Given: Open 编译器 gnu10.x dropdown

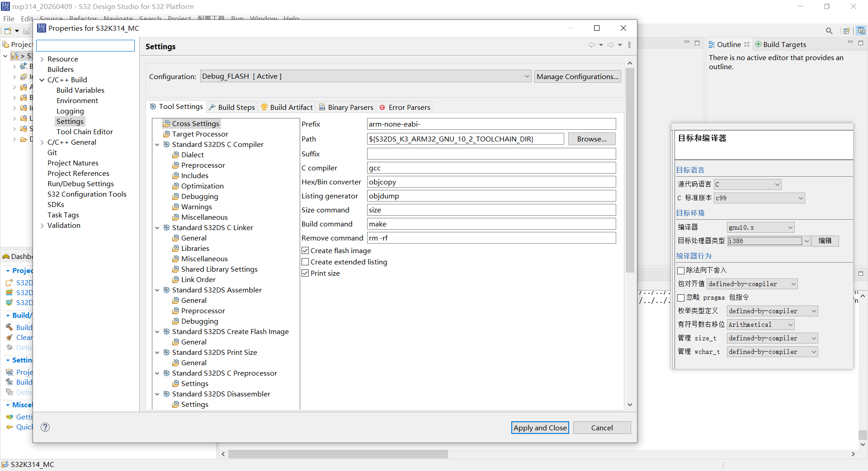Looking at the screenshot, I should click(760, 227).
